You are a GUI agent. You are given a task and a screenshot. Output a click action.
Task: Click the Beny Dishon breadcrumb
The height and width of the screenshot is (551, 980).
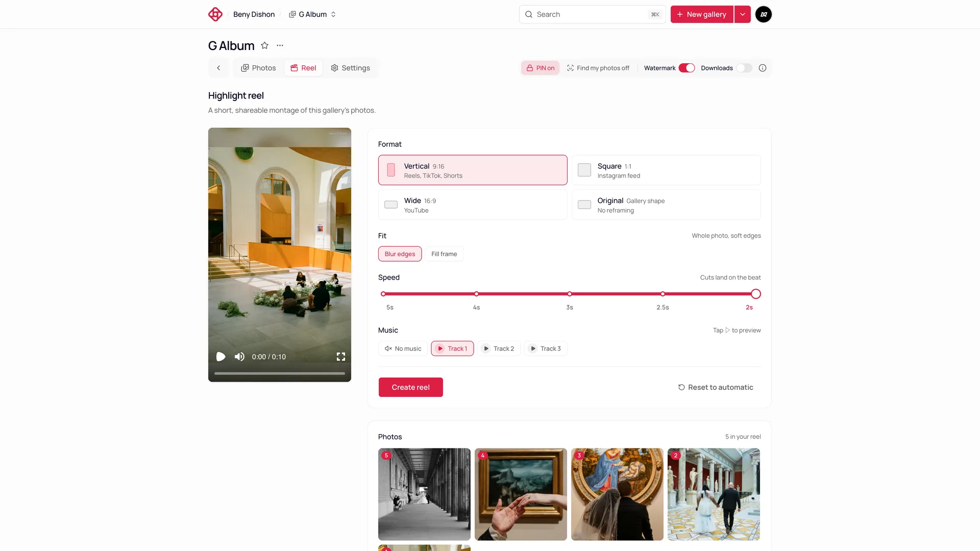(254, 14)
